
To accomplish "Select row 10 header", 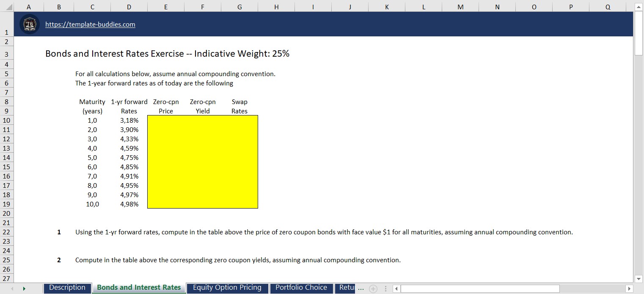I will [x=6, y=120].
